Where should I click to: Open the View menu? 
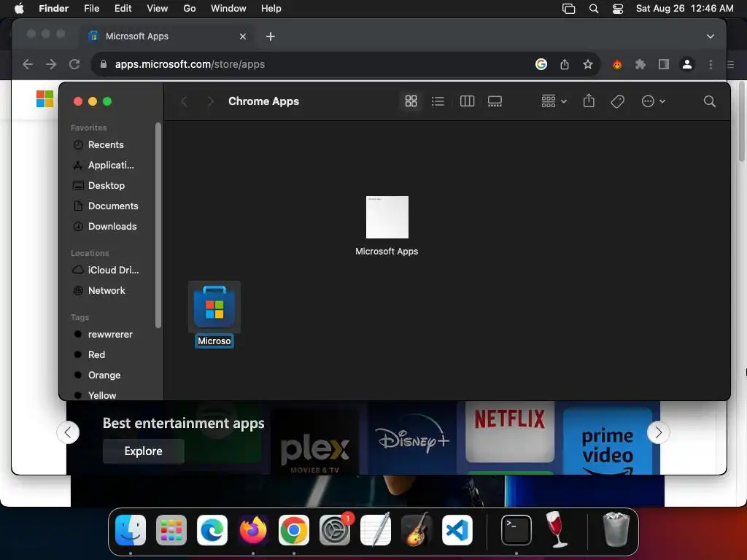point(158,9)
